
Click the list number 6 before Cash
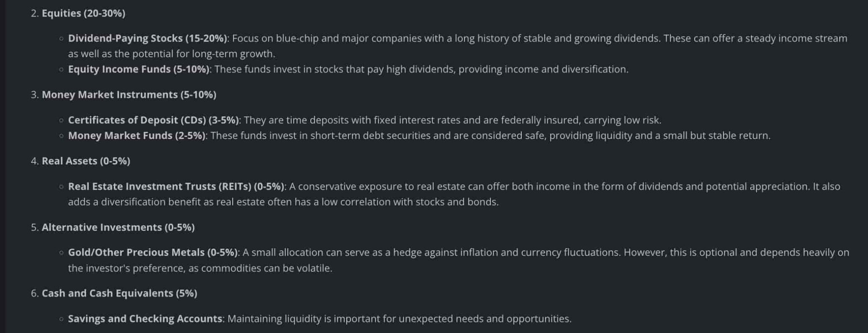pos(34,294)
